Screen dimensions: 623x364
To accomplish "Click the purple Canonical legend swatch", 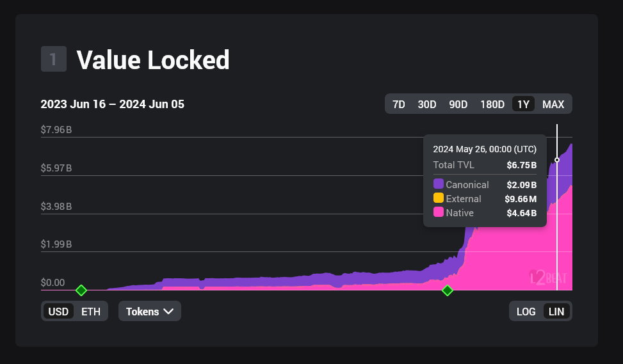I will [x=438, y=184].
